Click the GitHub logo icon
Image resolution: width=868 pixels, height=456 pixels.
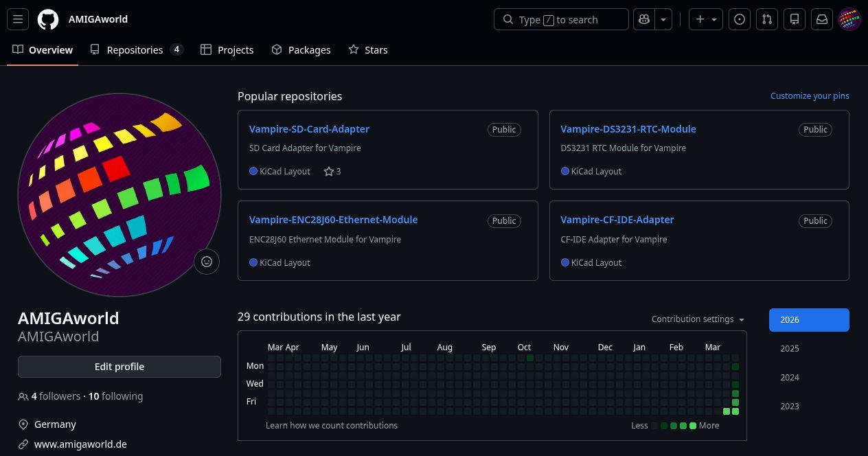tap(48, 20)
